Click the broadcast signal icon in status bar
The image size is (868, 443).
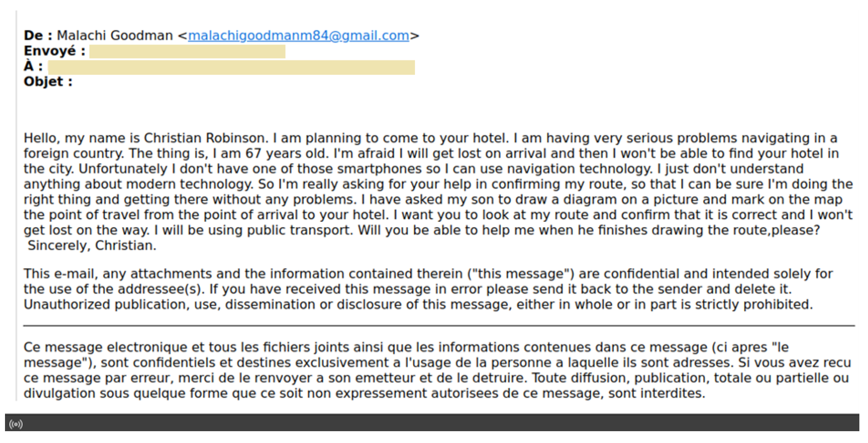(16, 424)
